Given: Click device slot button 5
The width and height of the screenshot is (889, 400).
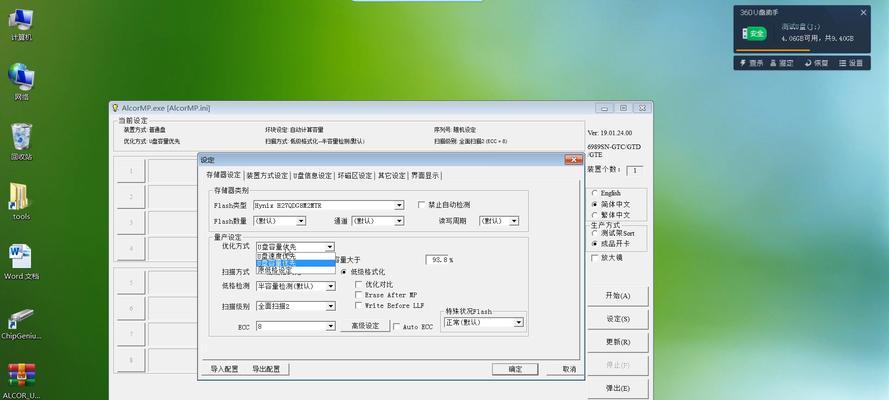Looking at the screenshot, I should (x=131, y=282).
